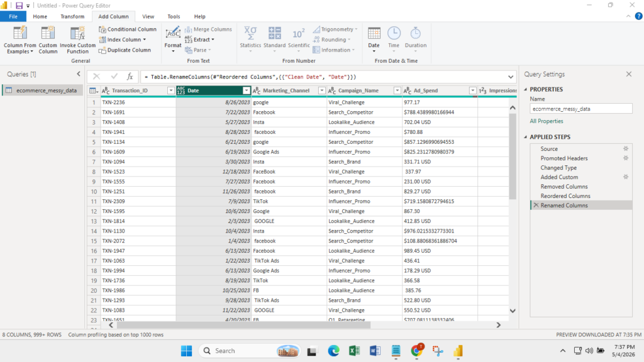
Task: Edit the query Name field
Action: 580,109
